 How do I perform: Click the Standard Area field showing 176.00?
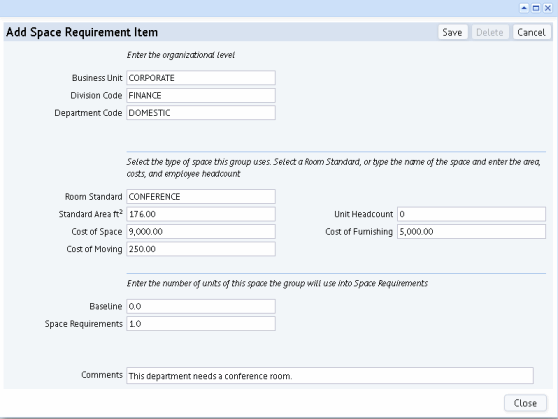coord(201,214)
